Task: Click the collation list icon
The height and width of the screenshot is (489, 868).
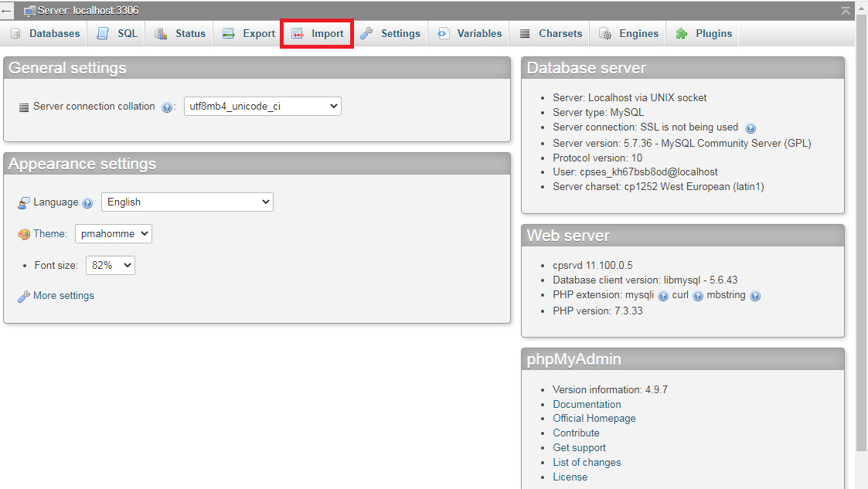Action: 24,107
